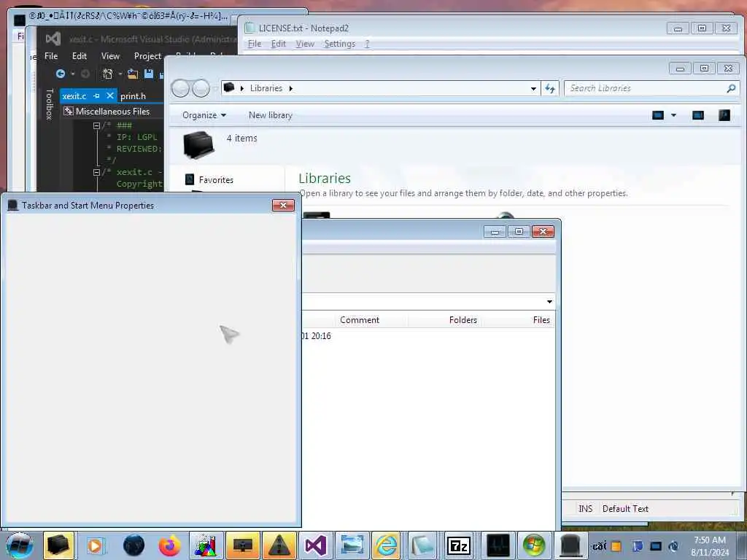Open Firefox from the taskbar

tap(169, 545)
